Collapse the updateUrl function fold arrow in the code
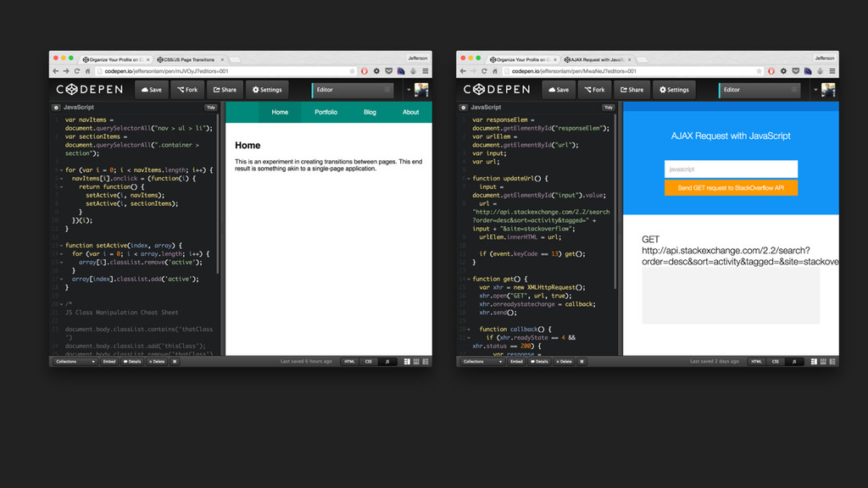Image resolution: width=868 pixels, height=488 pixels. pyautogui.click(x=469, y=179)
